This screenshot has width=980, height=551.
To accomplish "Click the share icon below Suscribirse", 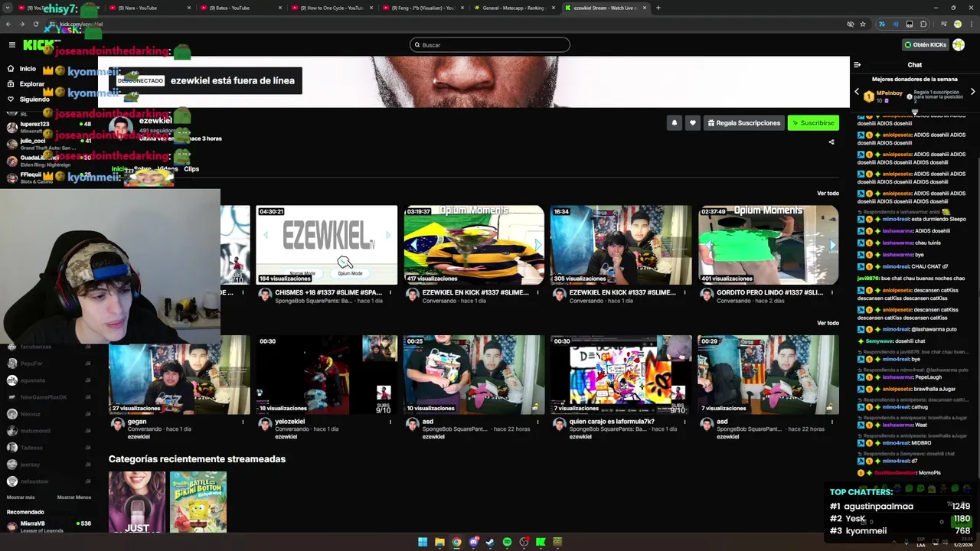I will pyautogui.click(x=831, y=142).
